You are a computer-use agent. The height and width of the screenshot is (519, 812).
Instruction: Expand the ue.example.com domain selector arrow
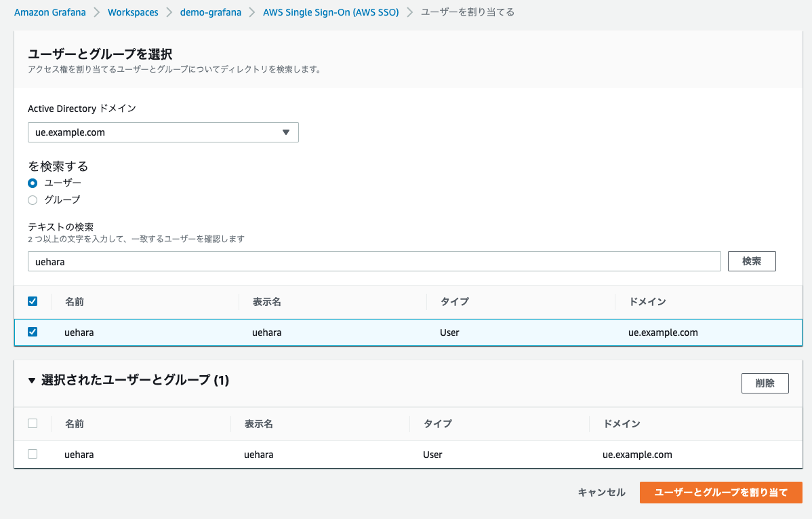pos(287,132)
